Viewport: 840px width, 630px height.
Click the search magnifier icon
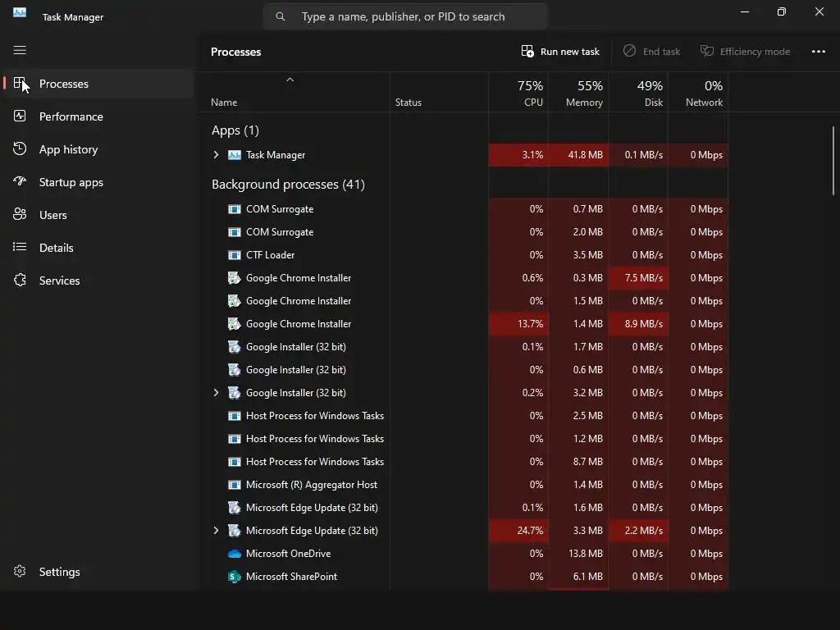[281, 16]
